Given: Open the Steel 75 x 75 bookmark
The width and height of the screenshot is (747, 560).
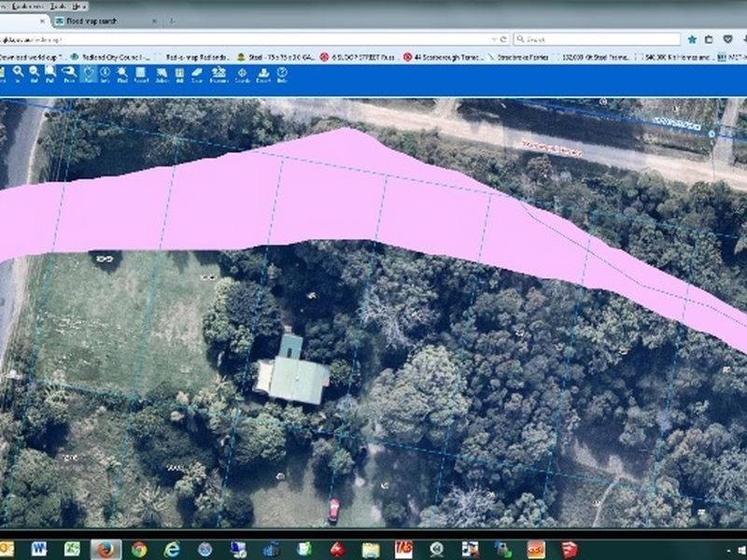Looking at the screenshot, I should click(x=275, y=57).
